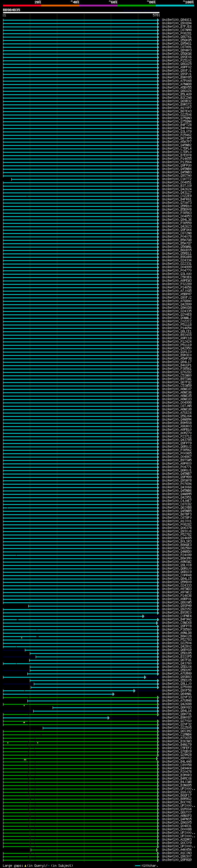The image size is (197, 868).
Task: Open hit UniRef100_Q9XQ94
Action: [176, 23]
